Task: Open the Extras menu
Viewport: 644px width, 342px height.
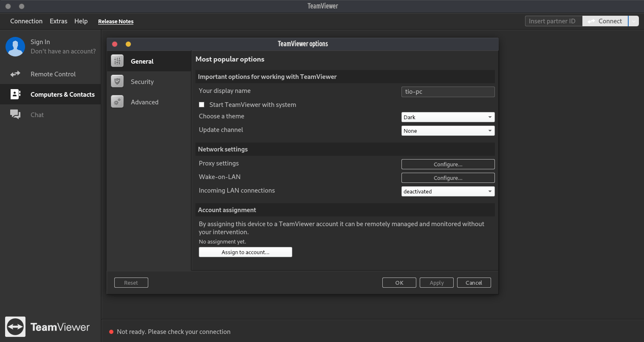Action: [x=58, y=21]
